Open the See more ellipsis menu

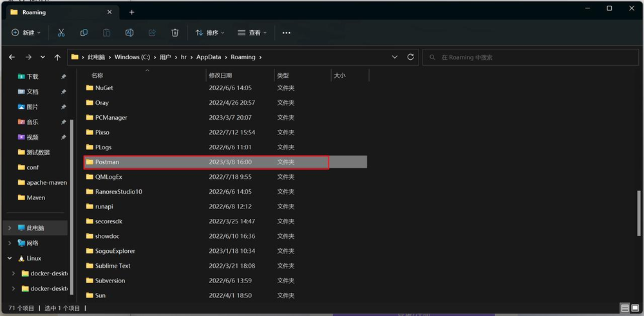point(287,33)
